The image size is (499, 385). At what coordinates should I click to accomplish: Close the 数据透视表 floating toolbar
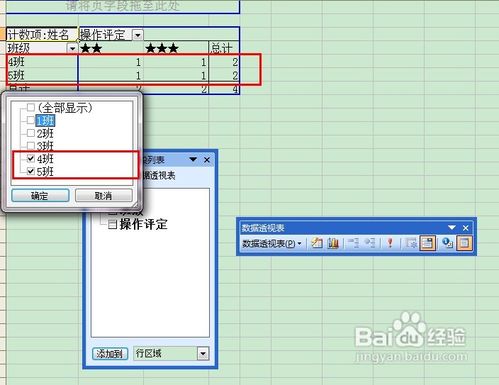(x=466, y=228)
